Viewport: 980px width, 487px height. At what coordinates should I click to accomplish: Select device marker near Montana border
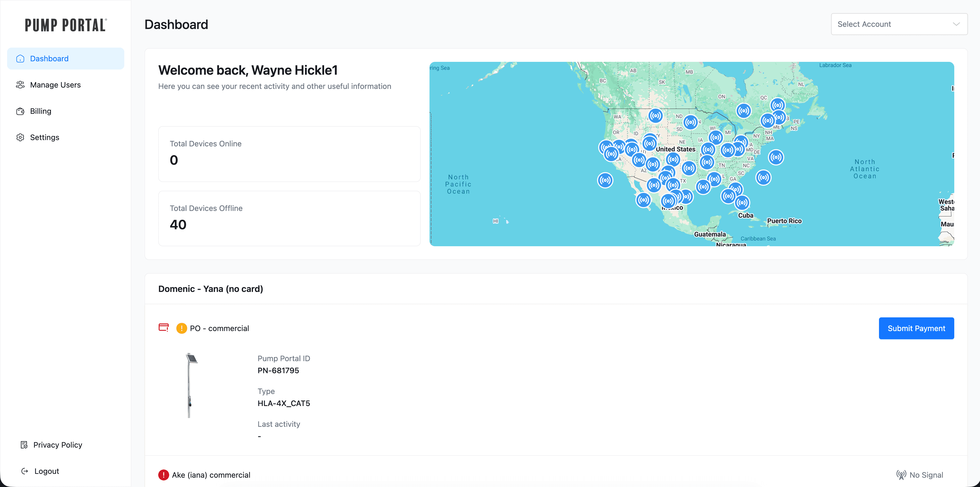tap(656, 115)
